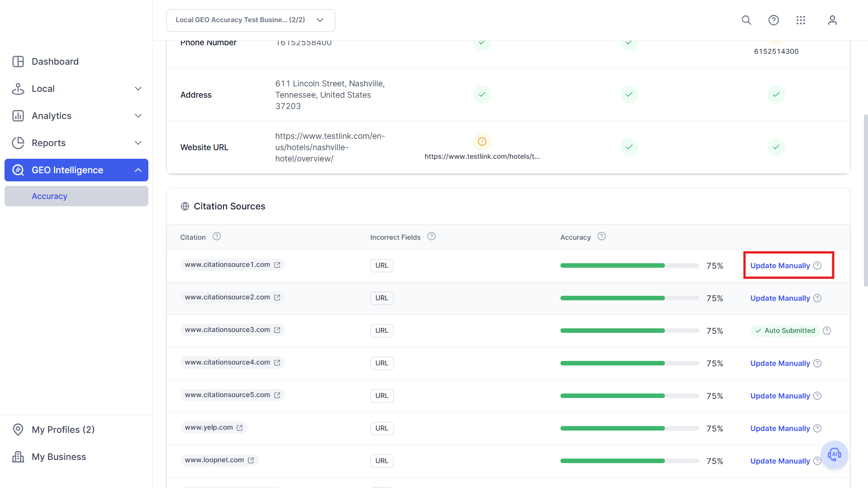Open the user account profile icon

(x=832, y=20)
